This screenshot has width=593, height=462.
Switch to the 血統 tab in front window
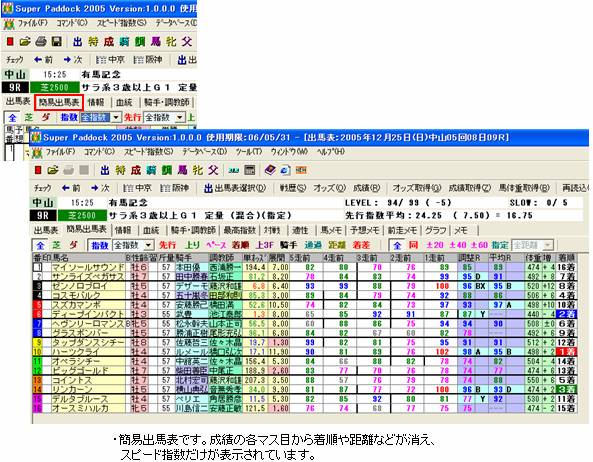[x=151, y=230]
